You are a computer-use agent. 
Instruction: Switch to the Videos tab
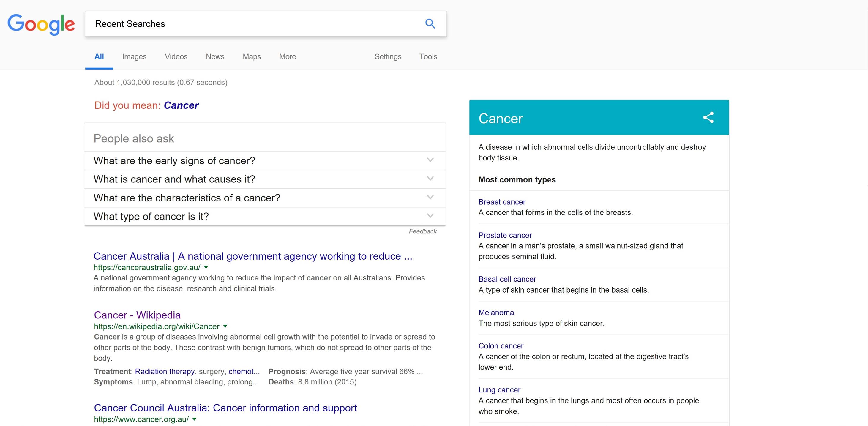point(176,57)
